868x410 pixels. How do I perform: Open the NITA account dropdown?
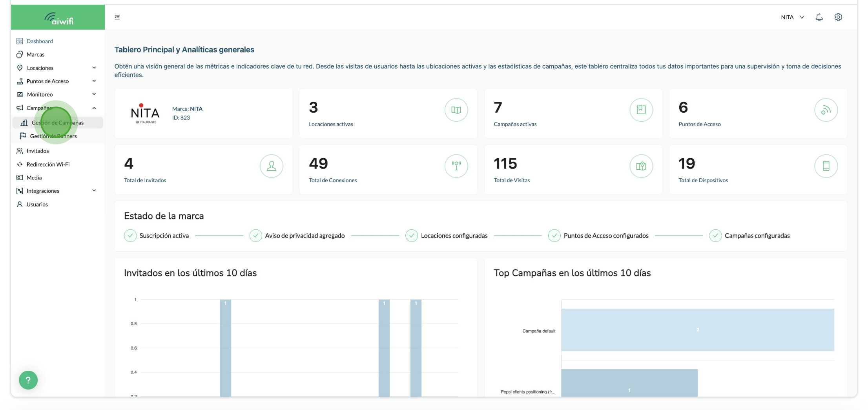[792, 17]
